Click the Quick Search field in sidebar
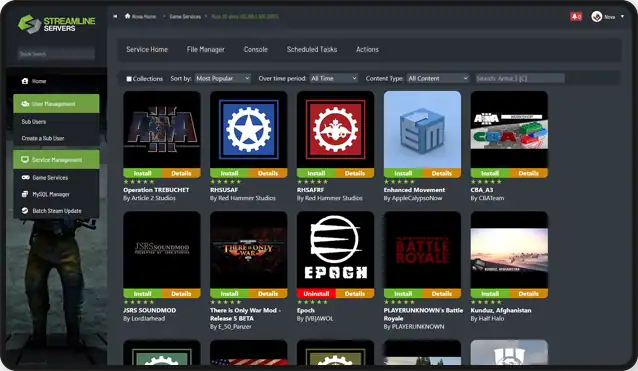The height and width of the screenshot is (371, 638). click(x=56, y=54)
